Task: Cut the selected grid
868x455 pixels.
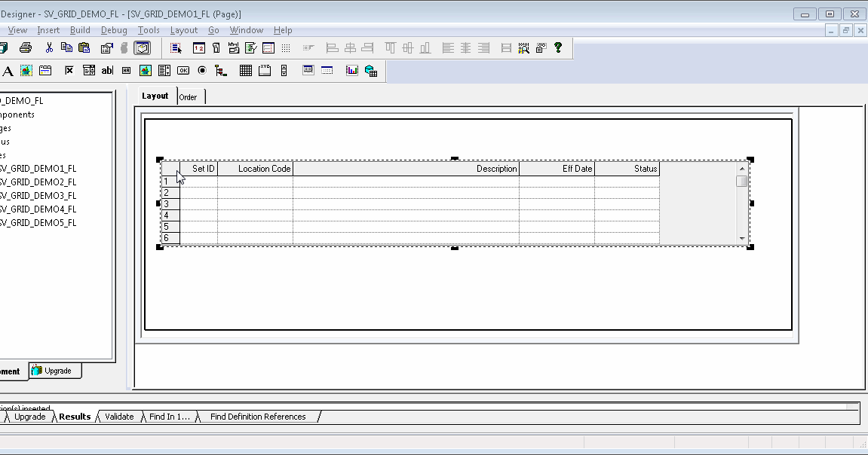Action: 48,47
